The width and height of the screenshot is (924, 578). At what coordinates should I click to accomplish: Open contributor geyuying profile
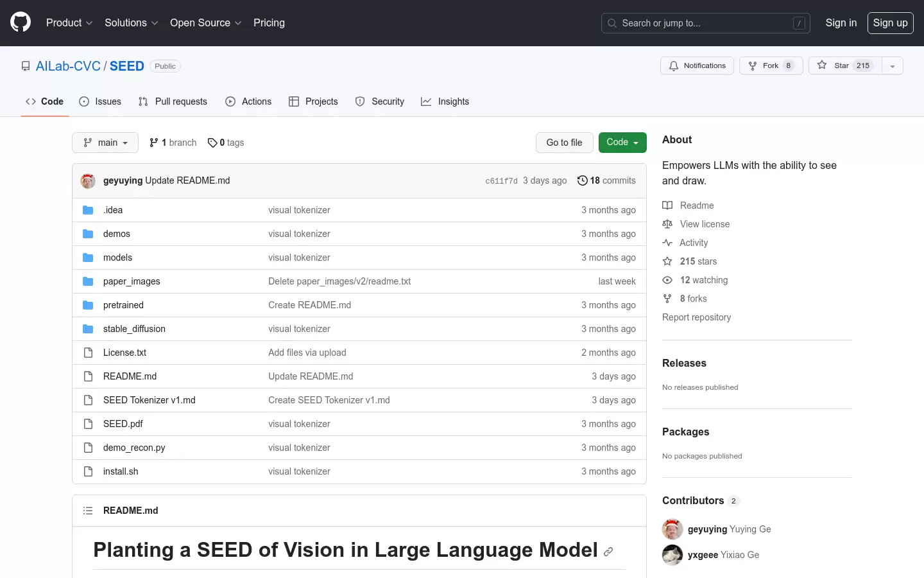[707, 529]
